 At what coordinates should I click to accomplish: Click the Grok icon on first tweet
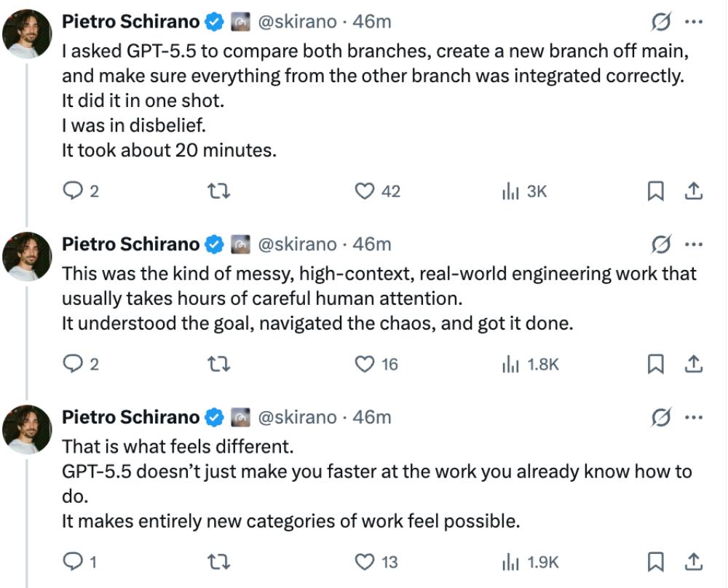pyautogui.click(x=660, y=23)
